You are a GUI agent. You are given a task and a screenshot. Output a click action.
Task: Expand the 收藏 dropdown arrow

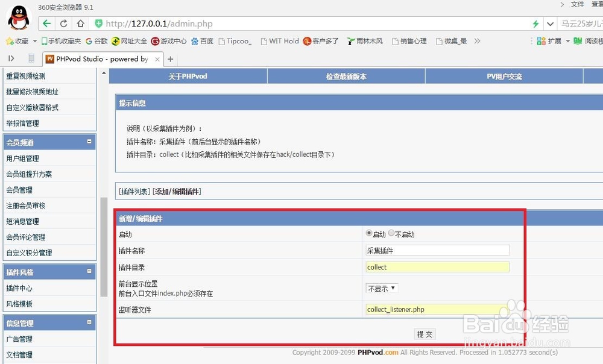click(x=34, y=41)
